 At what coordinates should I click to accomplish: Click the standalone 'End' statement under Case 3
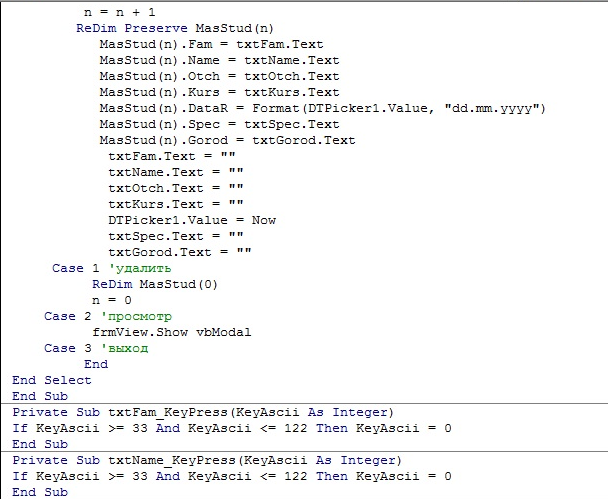tap(96, 364)
